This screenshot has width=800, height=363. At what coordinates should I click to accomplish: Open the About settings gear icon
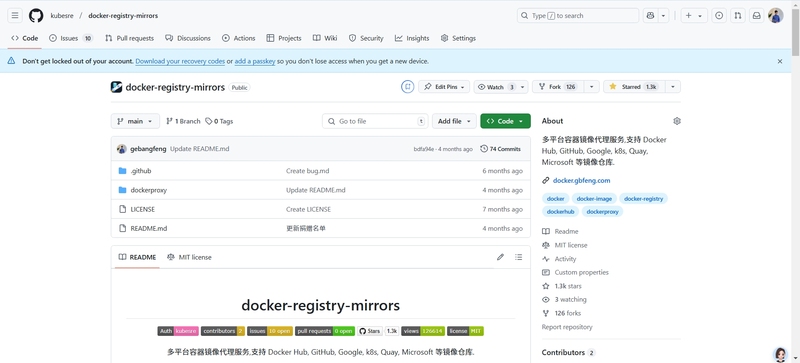pyautogui.click(x=677, y=121)
